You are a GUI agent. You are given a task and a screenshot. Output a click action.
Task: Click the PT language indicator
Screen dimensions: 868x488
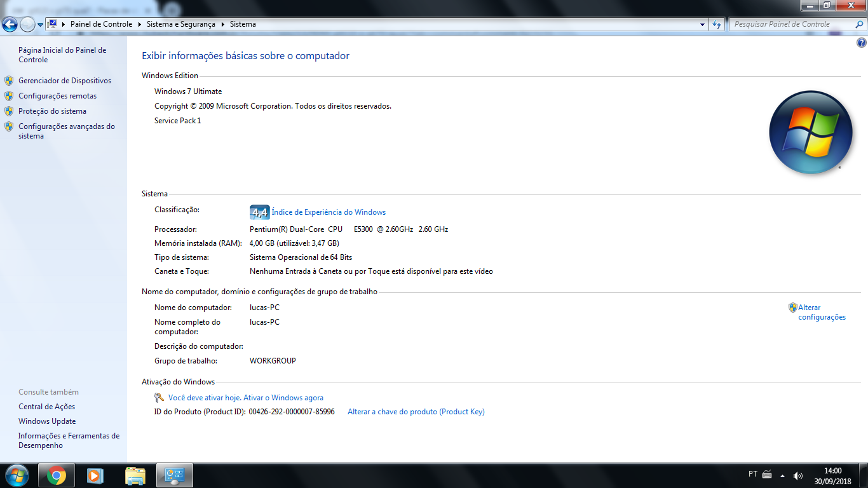753,474
